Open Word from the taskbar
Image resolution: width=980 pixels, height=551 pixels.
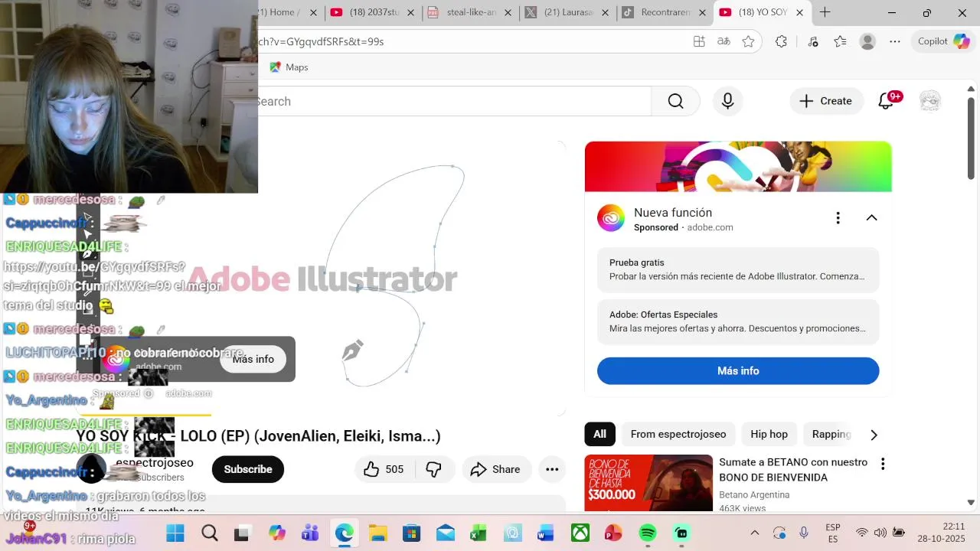[x=546, y=533]
